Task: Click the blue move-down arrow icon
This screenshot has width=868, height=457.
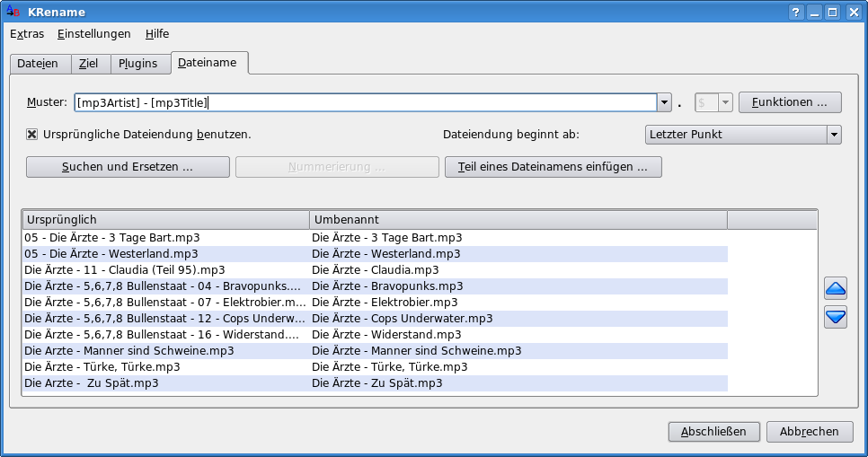Action: click(835, 317)
